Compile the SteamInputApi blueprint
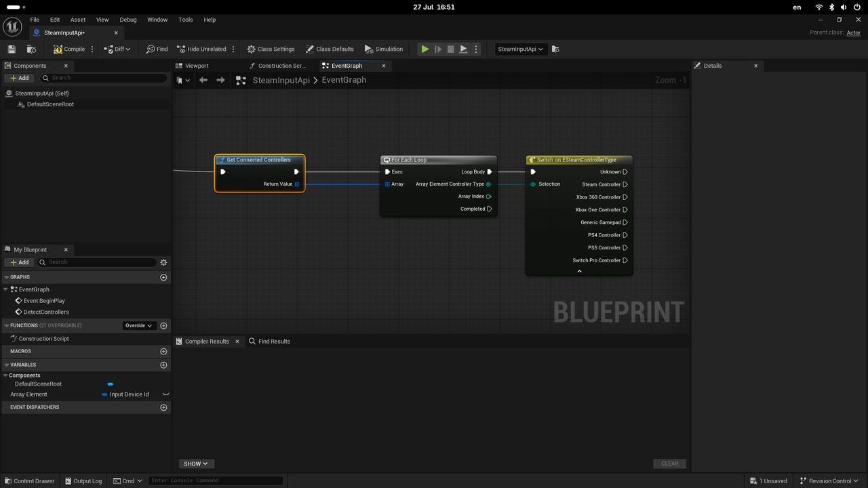Screen dimensions: 868x488 pos(69,49)
